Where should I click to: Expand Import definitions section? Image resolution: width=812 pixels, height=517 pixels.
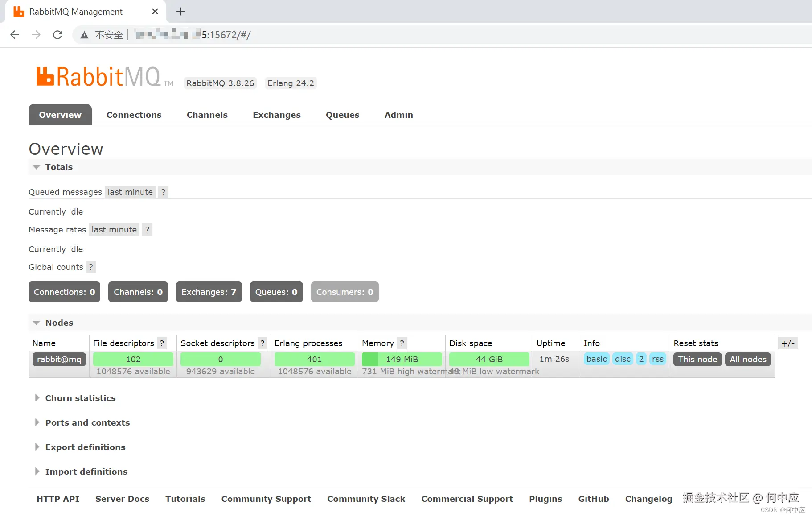click(x=81, y=472)
